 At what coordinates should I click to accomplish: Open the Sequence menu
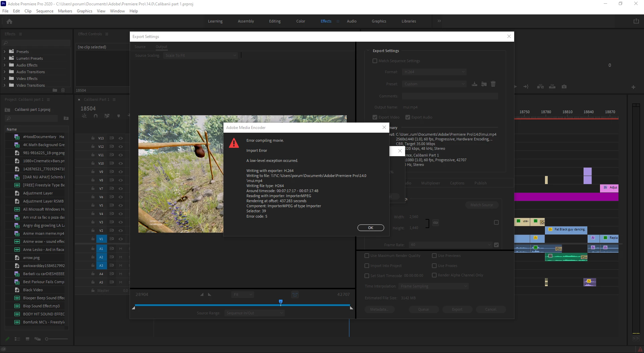pos(45,11)
